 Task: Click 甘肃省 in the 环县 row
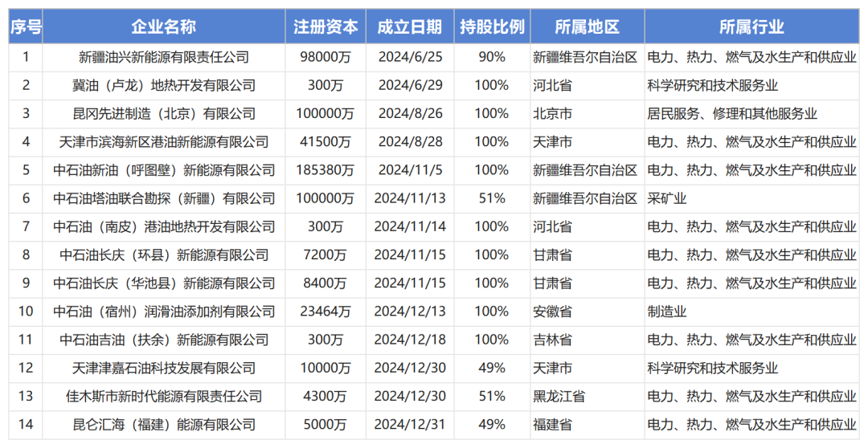[588, 255]
